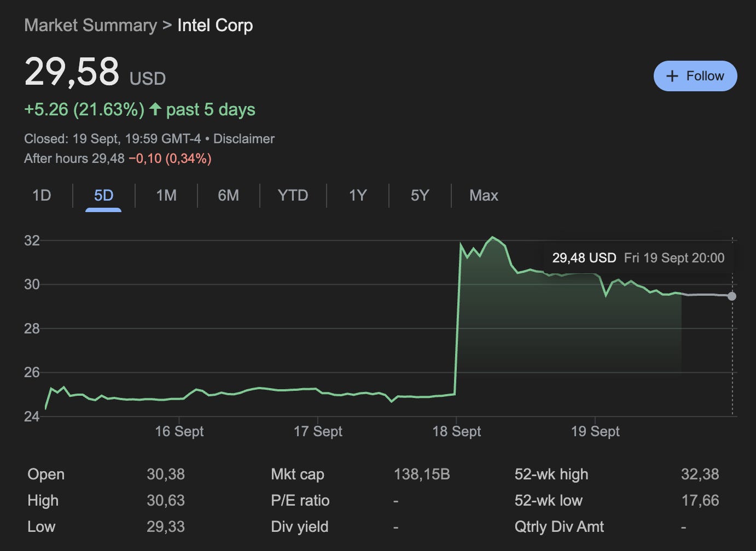The image size is (756, 551).
Task: Click the Closed: 19 Sept timestamp text
Action: tap(112, 139)
